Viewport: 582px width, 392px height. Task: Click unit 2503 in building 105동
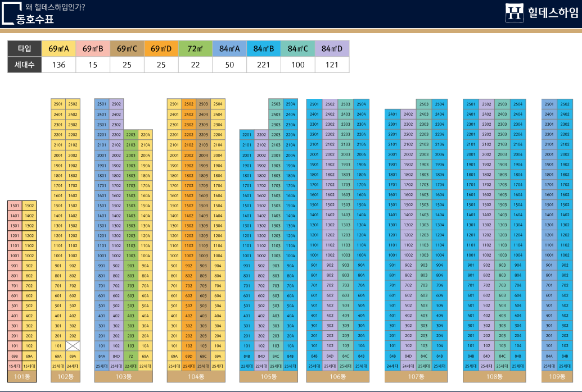coord(276,104)
